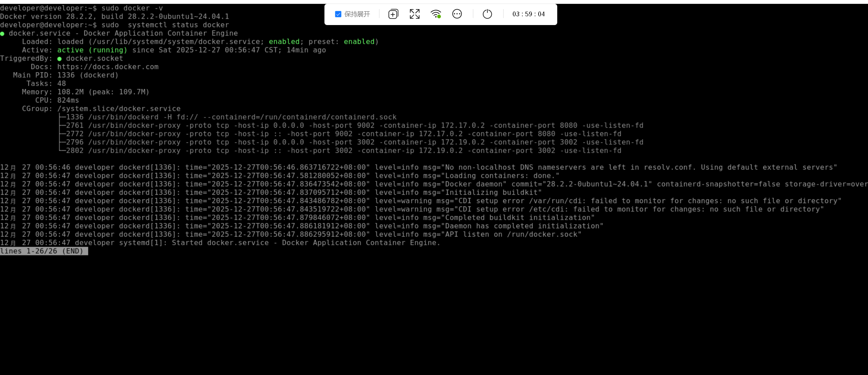The image size is (868, 375).
Task: Click the 'Initializing buildkit' log line
Action: [271, 193]
